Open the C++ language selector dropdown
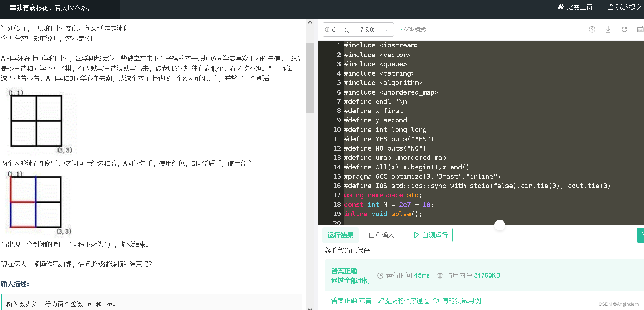This screenshot has width=644, height=310. tap(358, 30)
